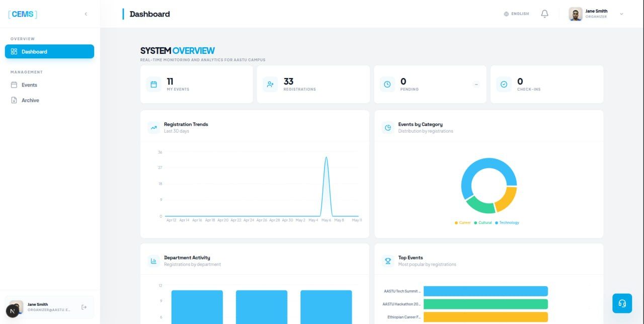Switch language via ENGLISH button
The image size is (644, 324).
click(x=516, y=14)
